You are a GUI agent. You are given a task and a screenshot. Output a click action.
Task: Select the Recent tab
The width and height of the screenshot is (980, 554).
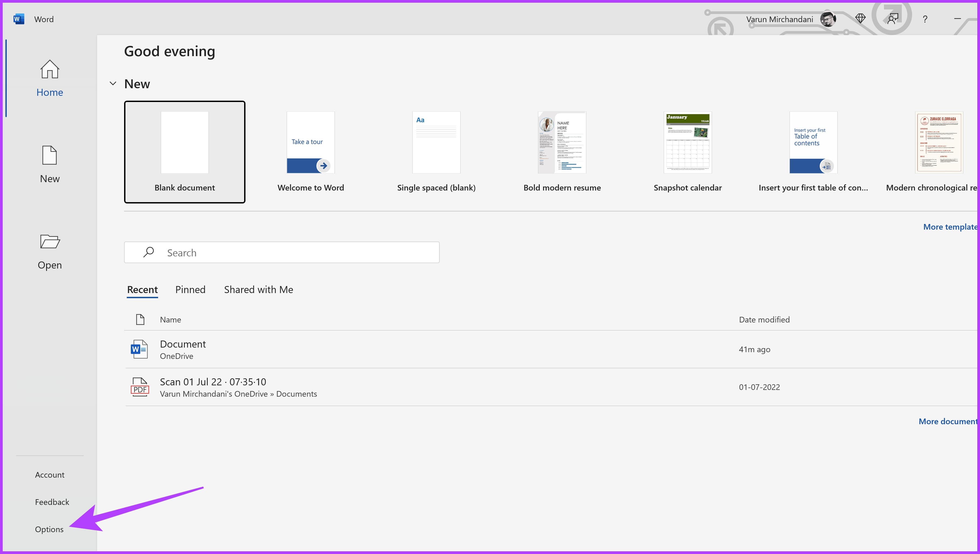click(x=142, y=290)
